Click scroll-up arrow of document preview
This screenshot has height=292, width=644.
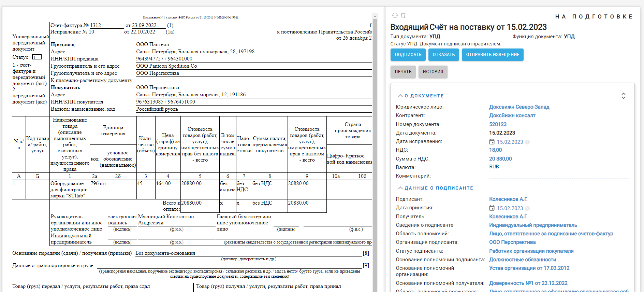[375, 16]
